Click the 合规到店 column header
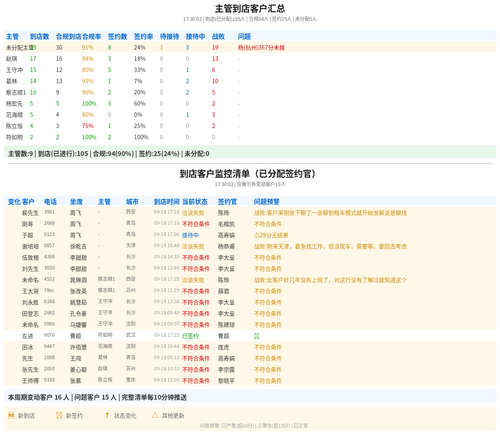 click(x=69, y=36)
